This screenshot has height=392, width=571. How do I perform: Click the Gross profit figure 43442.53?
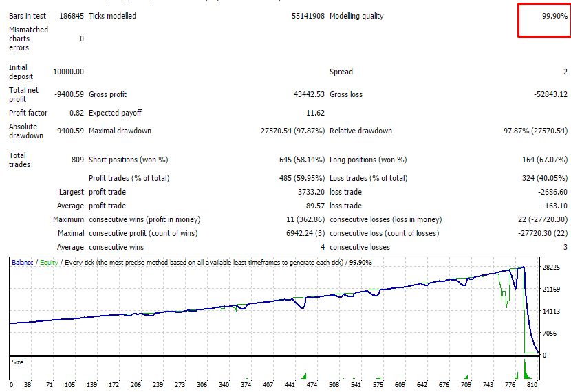(x=309, y=94)
